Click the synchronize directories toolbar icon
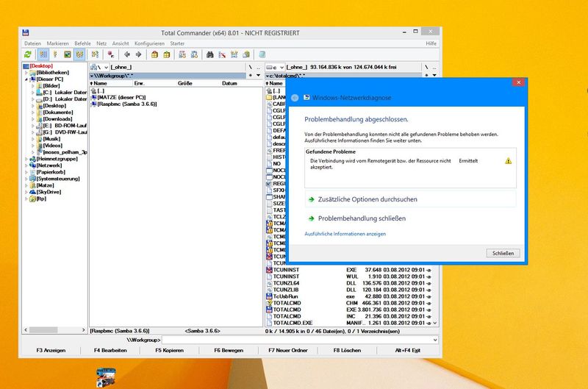The height and width of the screenshot is (389, 588). coord(234,54)
